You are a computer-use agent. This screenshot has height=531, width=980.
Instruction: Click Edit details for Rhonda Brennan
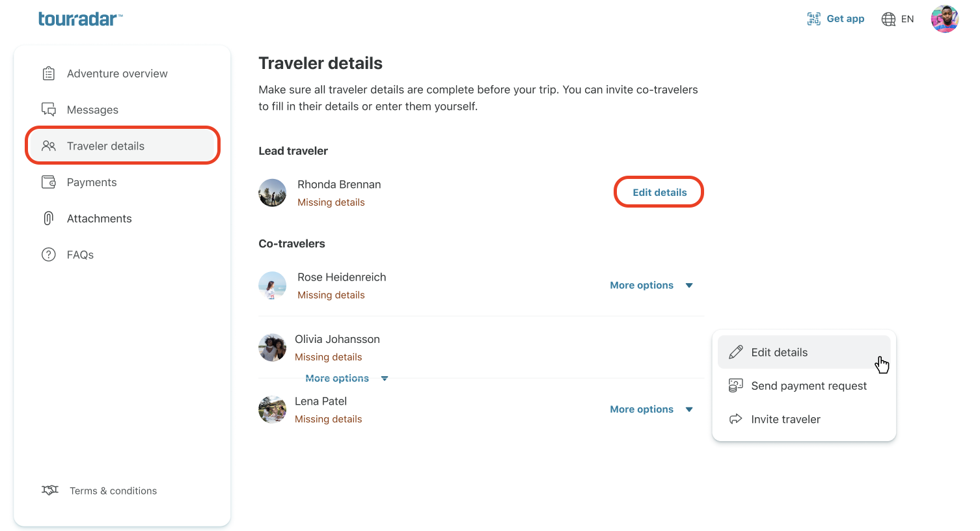[659, 192]
